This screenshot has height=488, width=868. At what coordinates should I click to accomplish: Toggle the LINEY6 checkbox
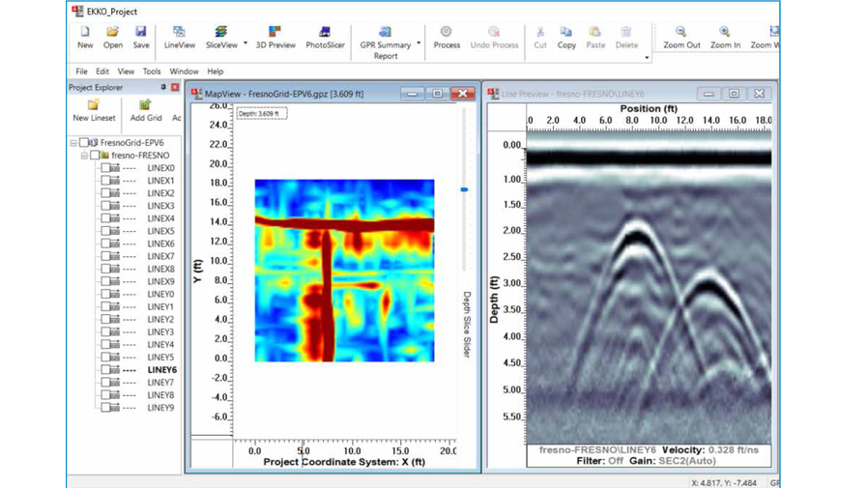point(105,369)
